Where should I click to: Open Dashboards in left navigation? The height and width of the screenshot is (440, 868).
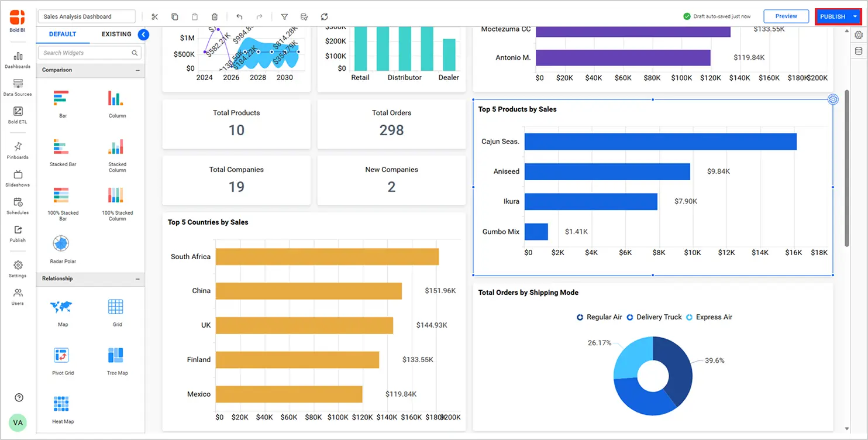pyautogui.click(x=18, y=60)
